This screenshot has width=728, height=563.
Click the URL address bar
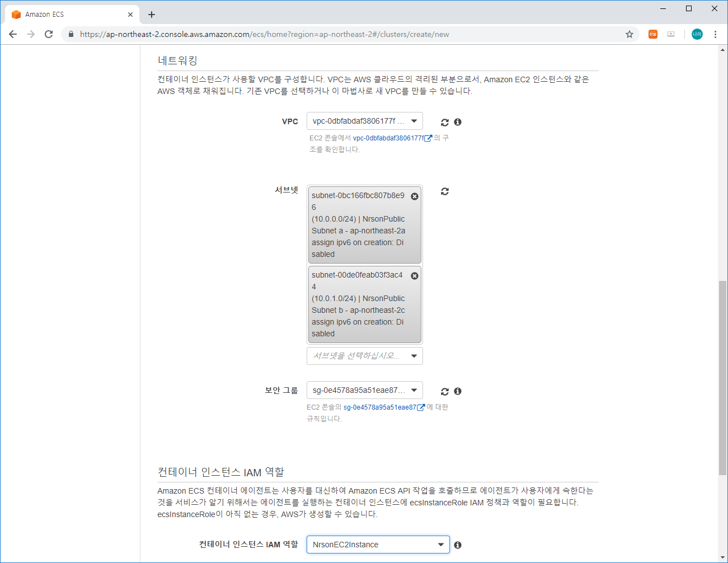[350, 34]
